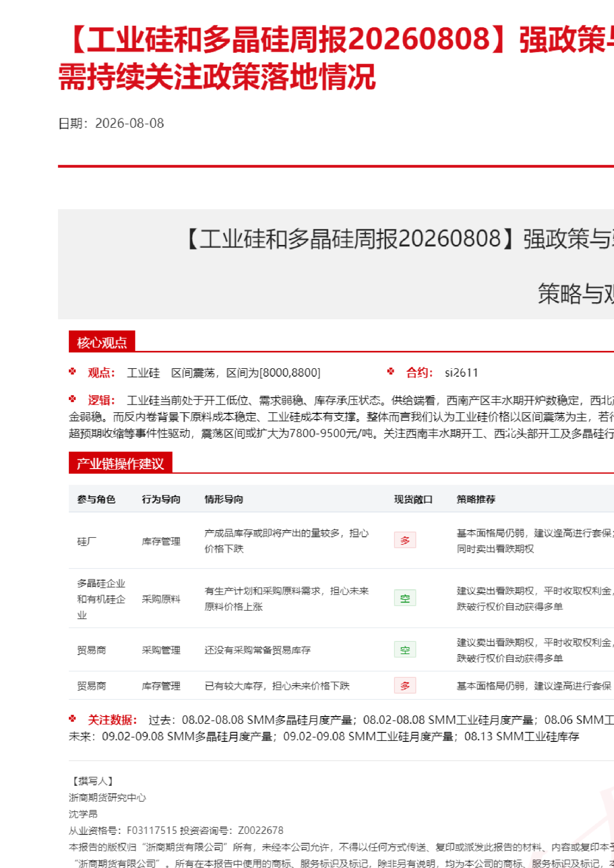
Task: Click the 参与角色 column header
Action: point(96,499)
